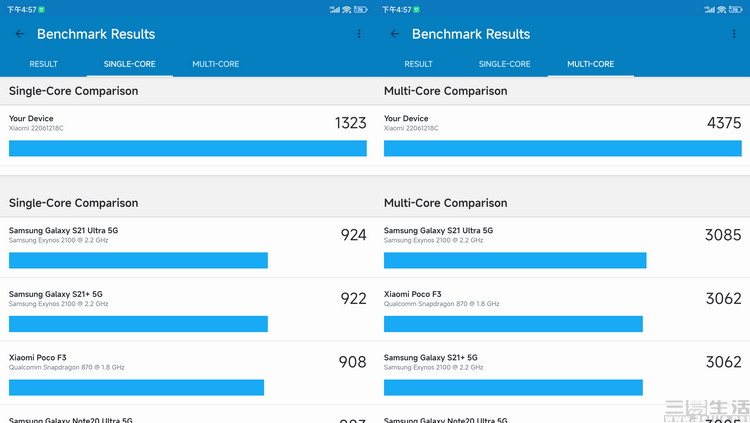Tap the score 3085
Image resolution: width=750 pixels, height=423 pixels.
723,235
